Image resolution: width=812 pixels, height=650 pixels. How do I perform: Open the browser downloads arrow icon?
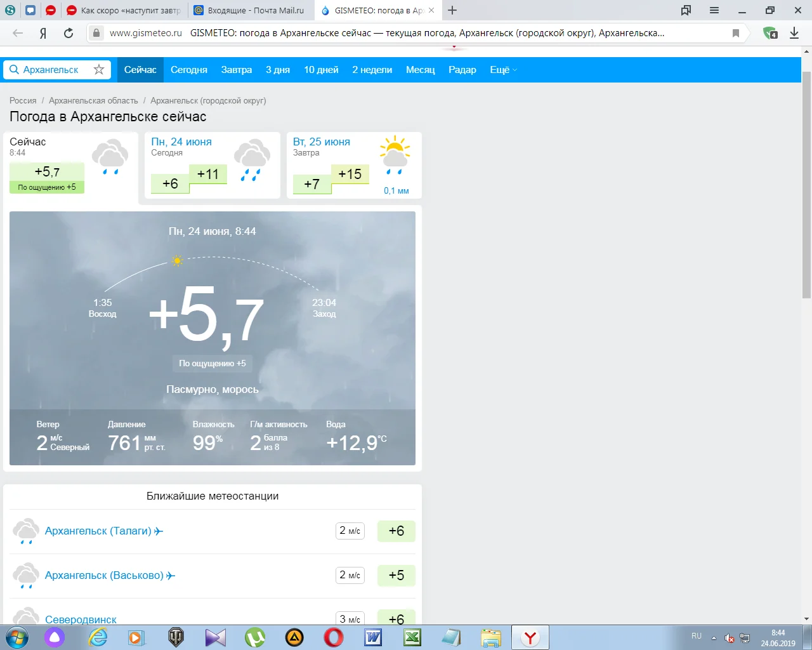794,33
